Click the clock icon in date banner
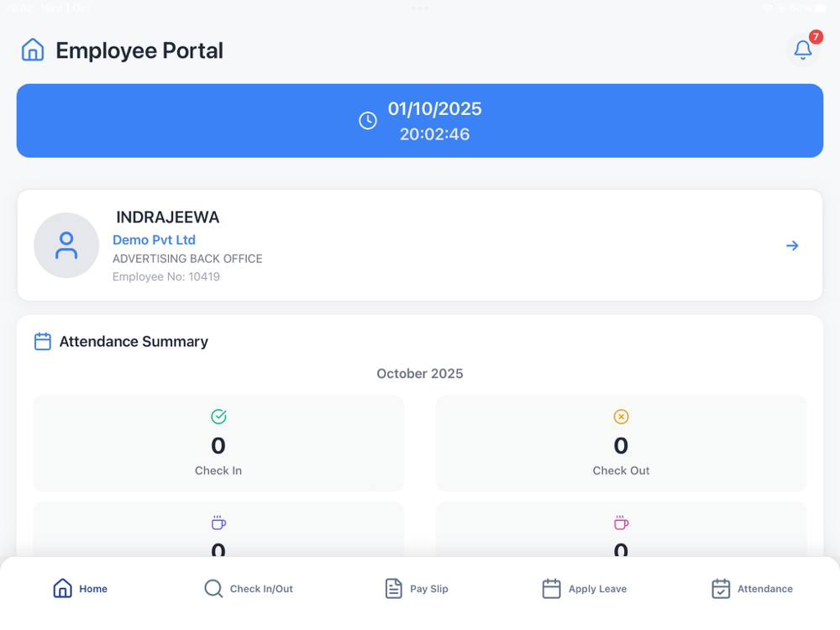Screen dimensions: 840x630 (368, 120)
